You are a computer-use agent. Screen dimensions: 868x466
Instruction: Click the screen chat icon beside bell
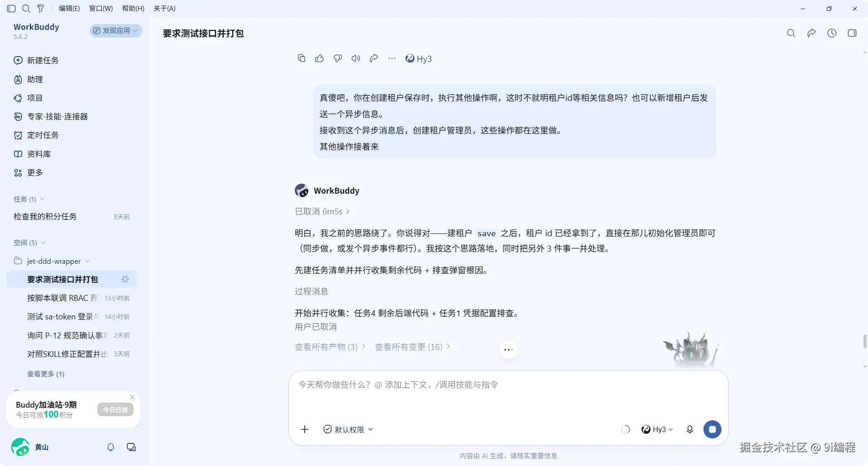[131, 447]
